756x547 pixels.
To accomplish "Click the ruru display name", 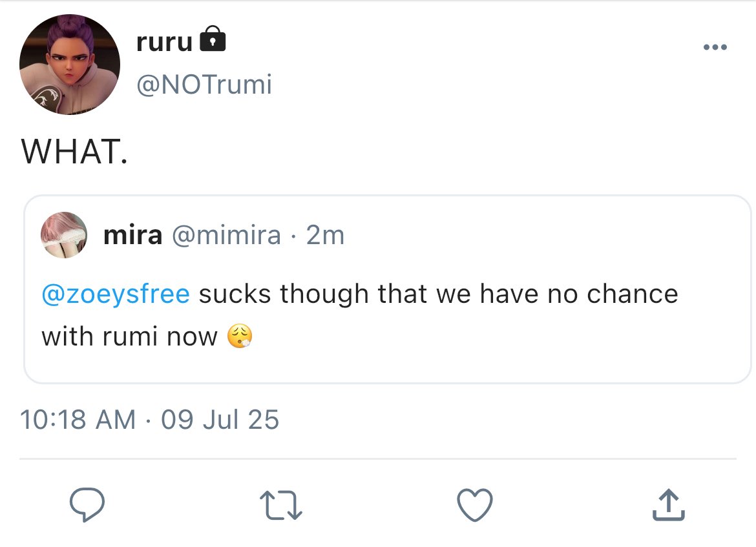I will coord(164,42).
